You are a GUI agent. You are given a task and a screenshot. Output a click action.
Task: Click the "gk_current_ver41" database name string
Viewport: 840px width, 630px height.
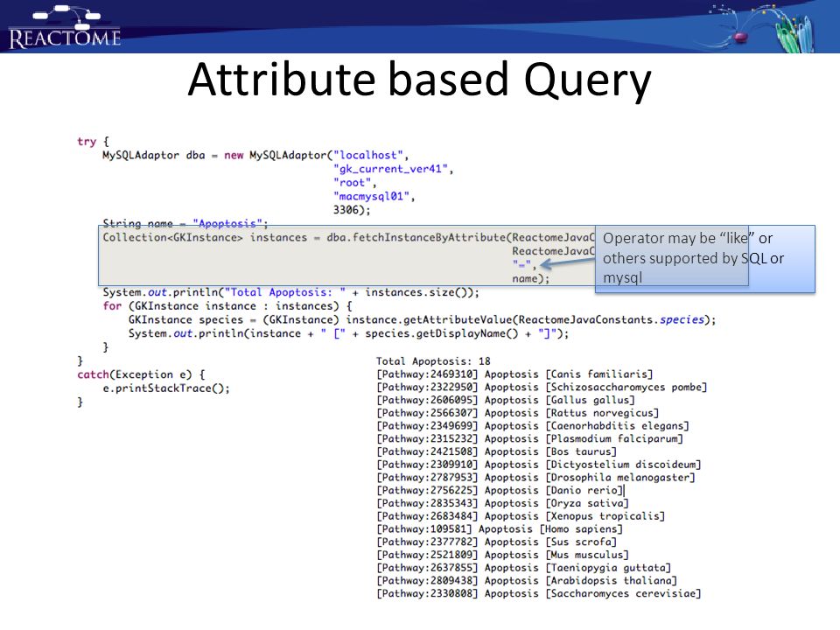tap(390, 169)
